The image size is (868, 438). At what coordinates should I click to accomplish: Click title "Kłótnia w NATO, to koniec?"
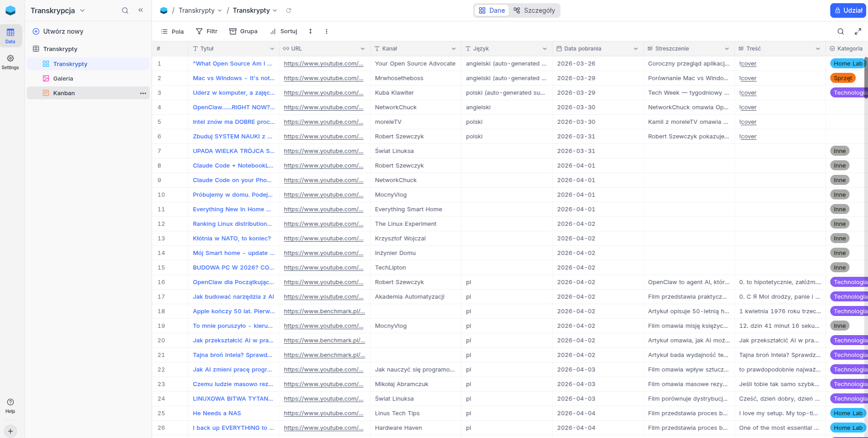(x=232, y=239)
